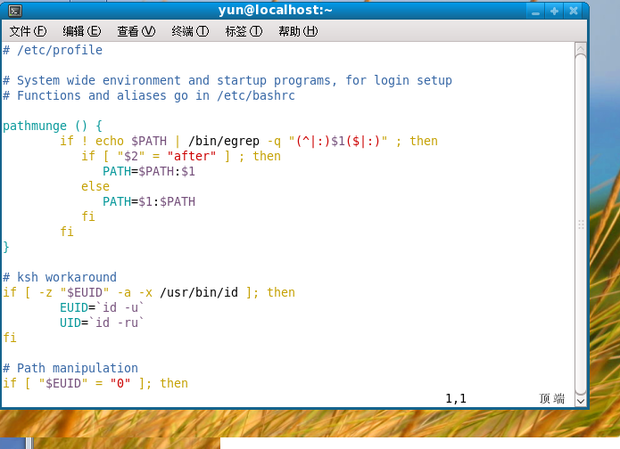
Task: Close the yun@localhost terminal window
Action: tap(573, 11)
